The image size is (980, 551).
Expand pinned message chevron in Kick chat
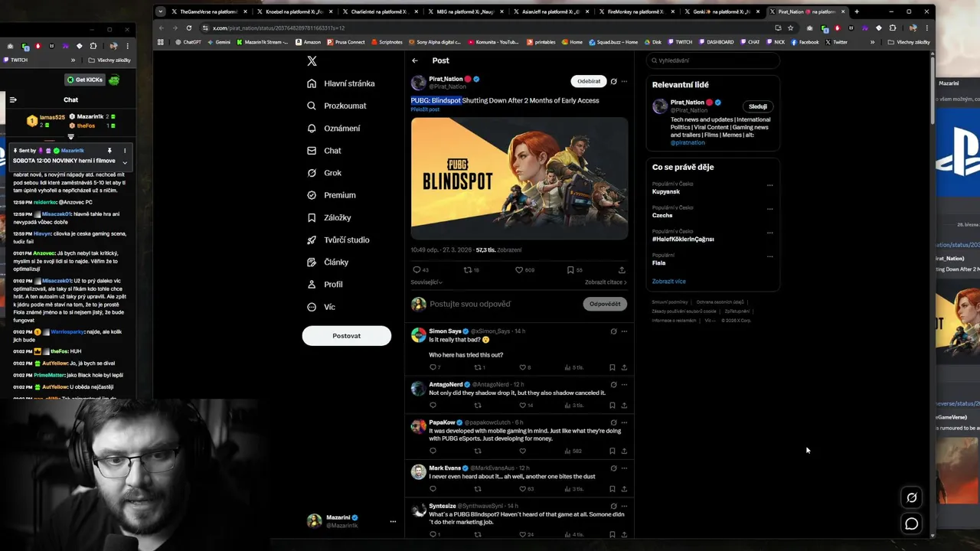tap(125, 162)
